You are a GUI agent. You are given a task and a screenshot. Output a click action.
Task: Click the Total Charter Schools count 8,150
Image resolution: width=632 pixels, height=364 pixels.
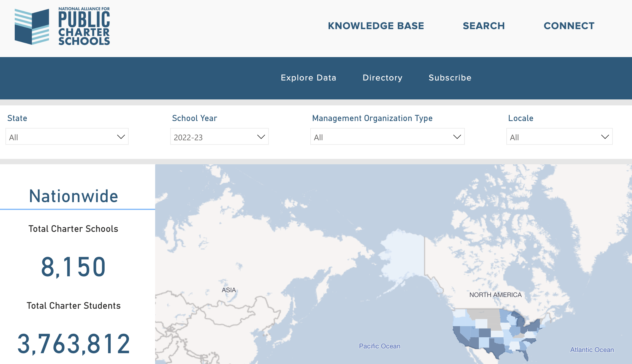tap(74, 266)
